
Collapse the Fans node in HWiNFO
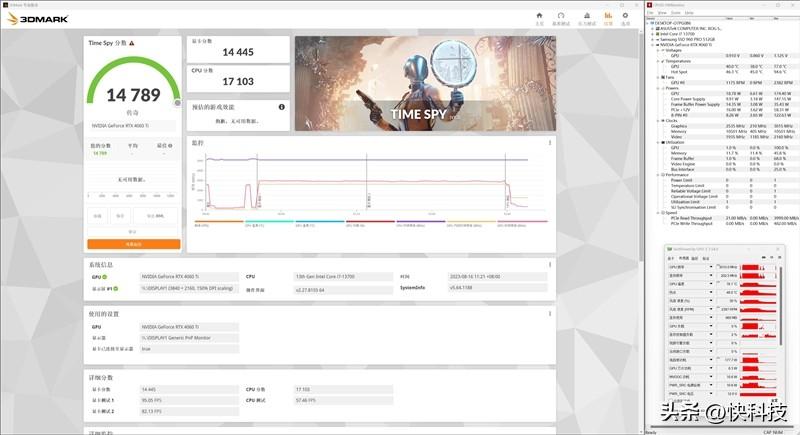658,78
